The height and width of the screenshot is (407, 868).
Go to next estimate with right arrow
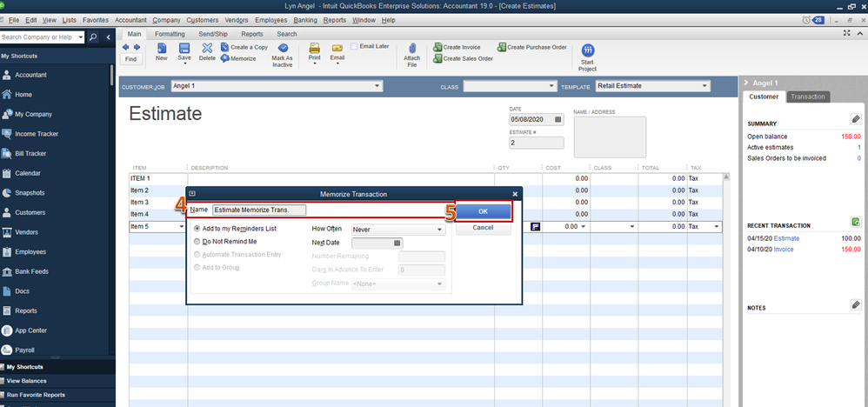coord(137,47)
